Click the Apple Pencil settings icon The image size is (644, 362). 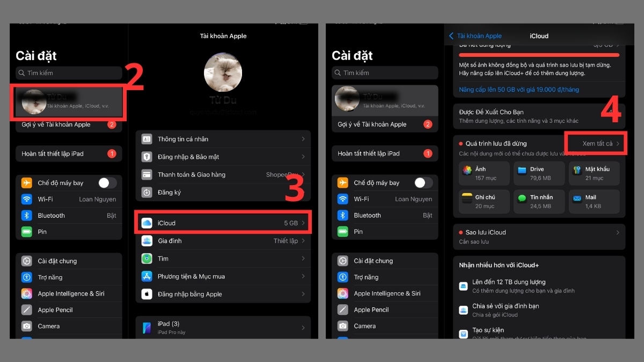point(28,309)
